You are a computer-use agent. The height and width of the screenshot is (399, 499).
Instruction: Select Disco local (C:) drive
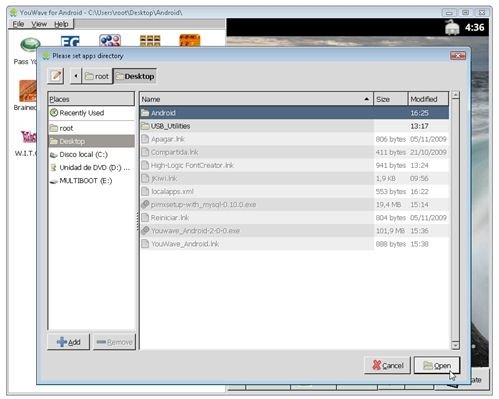91,154
